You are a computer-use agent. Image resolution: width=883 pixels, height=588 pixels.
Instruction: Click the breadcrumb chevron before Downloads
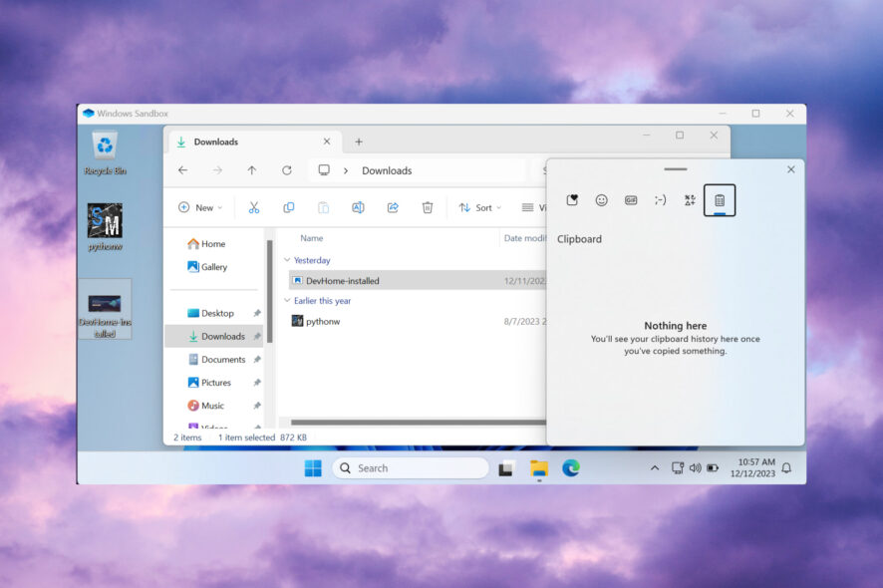click(x=346, y=170)
